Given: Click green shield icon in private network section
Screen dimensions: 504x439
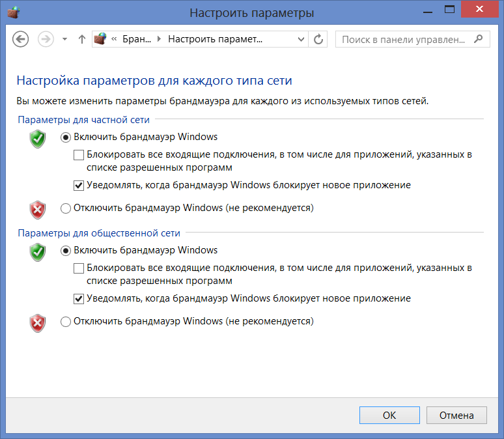Looking at the screenshot, I should pos(38,139).
